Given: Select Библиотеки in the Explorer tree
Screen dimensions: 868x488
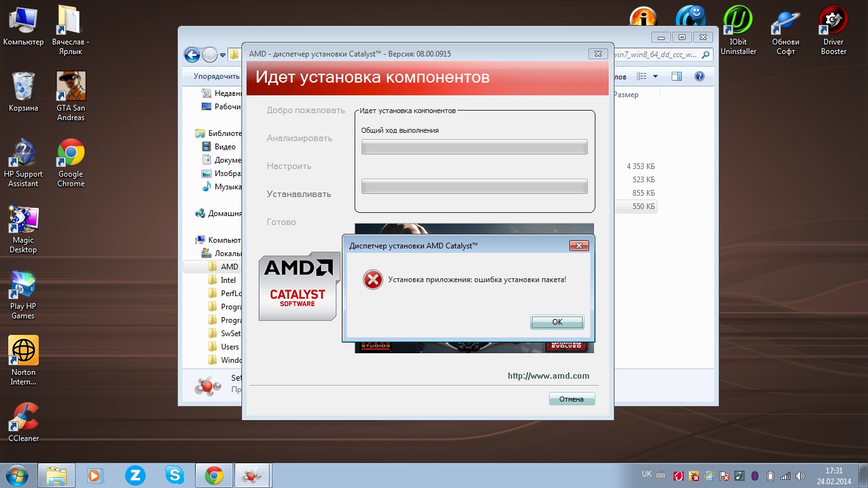Looking at the screenshot, I should pyautogui.click(x=218, y=133).
